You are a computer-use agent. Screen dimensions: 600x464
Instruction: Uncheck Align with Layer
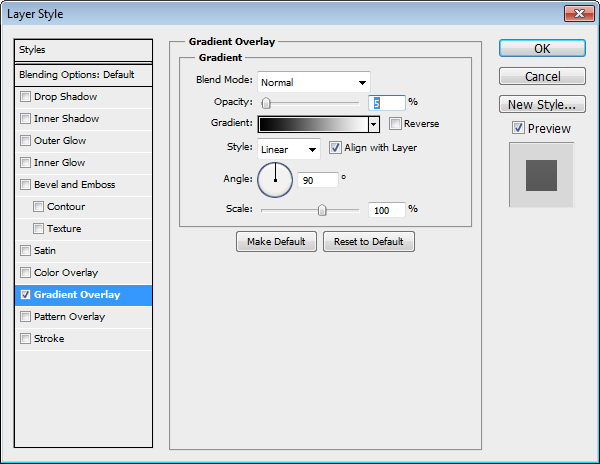[335, 148]
